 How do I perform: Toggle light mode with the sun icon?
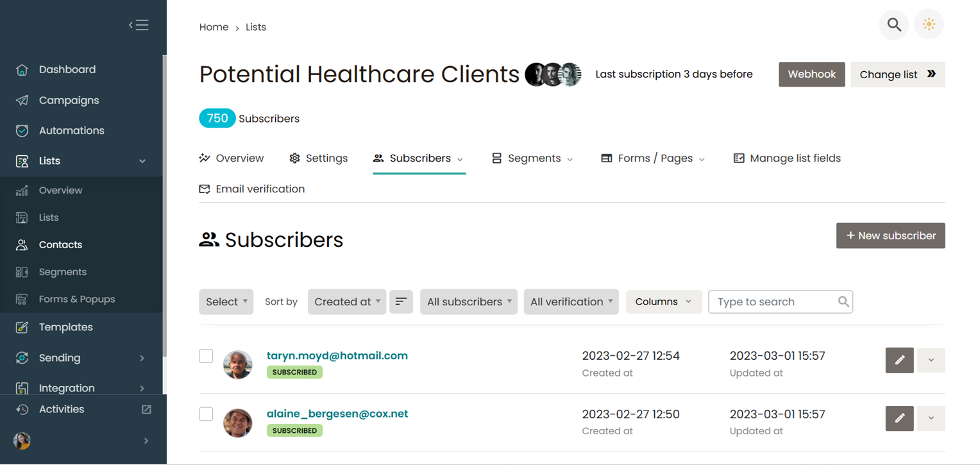(x=929, y=25)
